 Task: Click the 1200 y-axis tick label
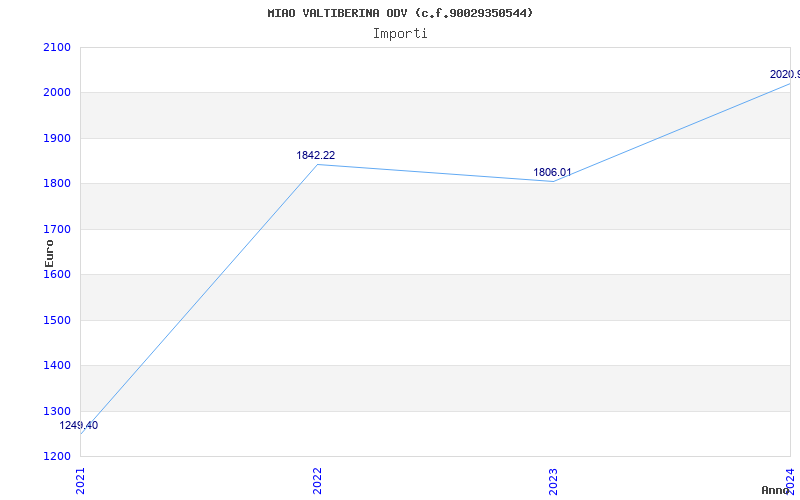coord(57,456)
